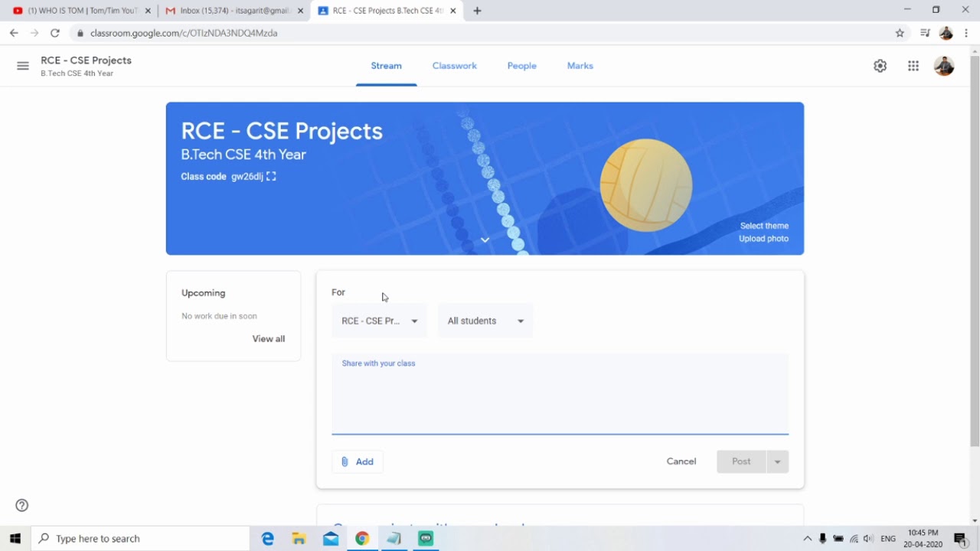The image size is (980, 551).
Task: Open a new browser tab
Action: (478, 11)
